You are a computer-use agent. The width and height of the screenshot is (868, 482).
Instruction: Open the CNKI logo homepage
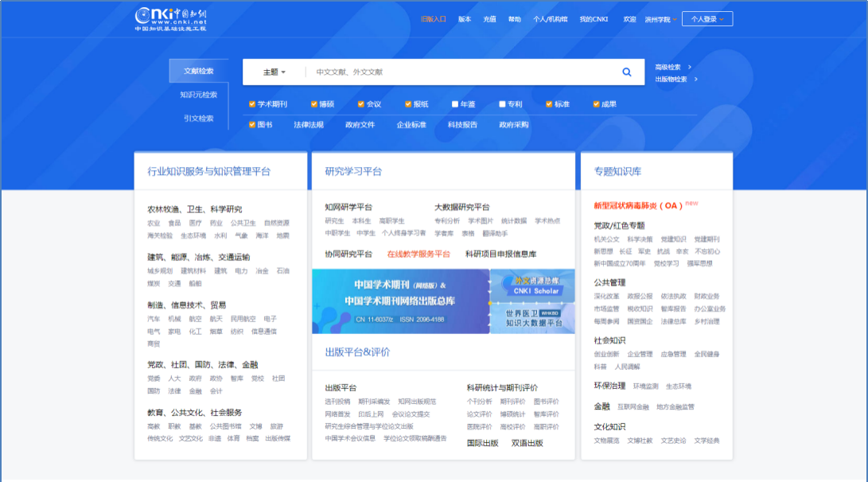(x=171, y=19)
